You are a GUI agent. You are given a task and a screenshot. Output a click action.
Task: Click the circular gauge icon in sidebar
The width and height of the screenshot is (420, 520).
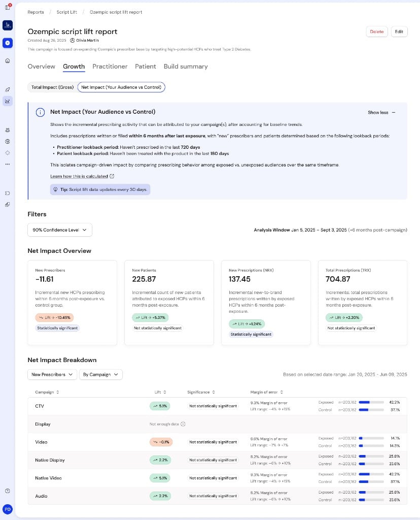(8, 141)
